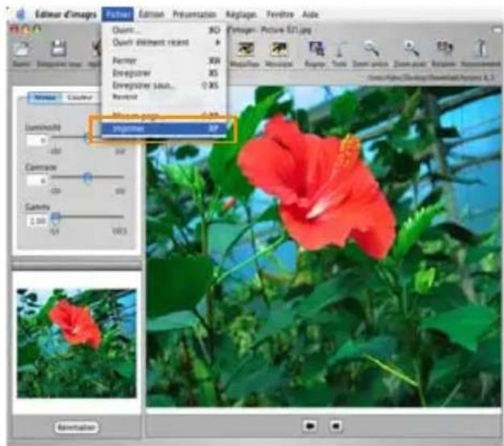Click the resize icon right of the zoom magnifiers
The width and height of the screenshot is (504, 446).
click(444, 49)
